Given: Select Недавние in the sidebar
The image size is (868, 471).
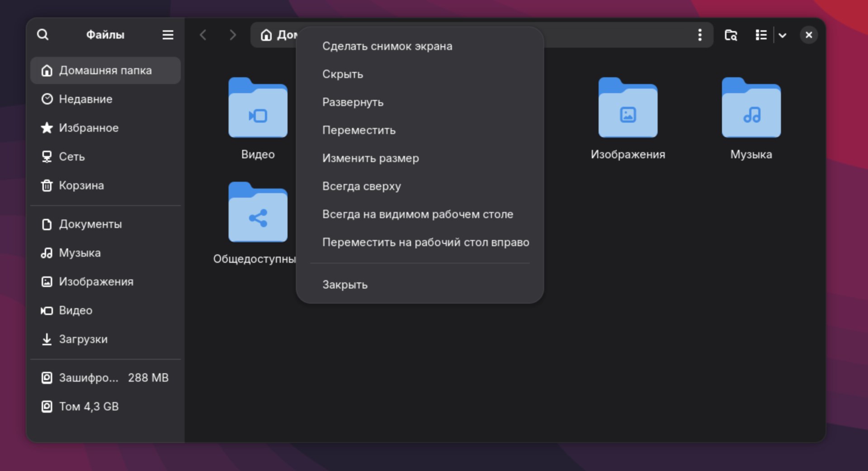Looking at the screenshot, I should 85,99.
